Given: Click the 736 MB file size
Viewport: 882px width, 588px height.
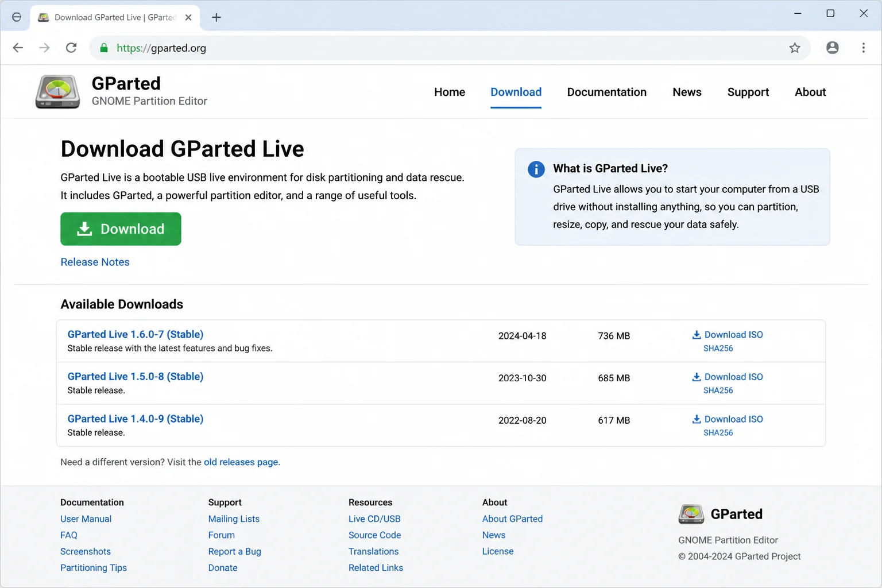Looking at the screenshot, I should point(614,336).
